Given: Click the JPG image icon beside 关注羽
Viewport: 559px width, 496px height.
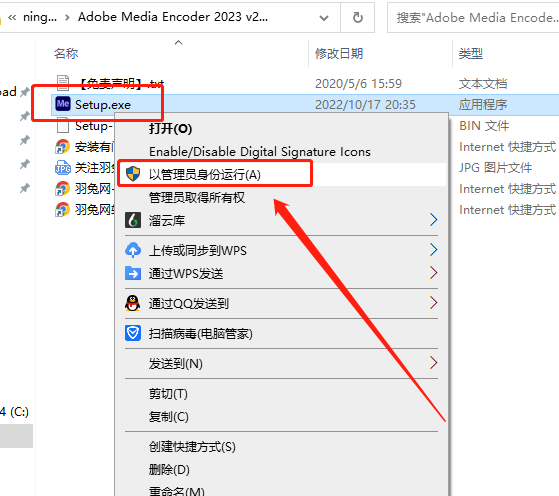Looking at the screenshot, I should click(x=63, y=168).
